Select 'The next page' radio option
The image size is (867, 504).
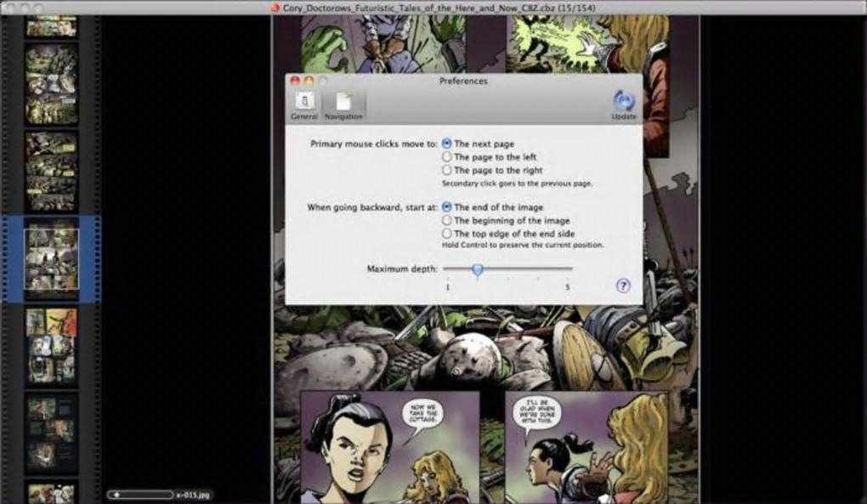coord(479,144)
